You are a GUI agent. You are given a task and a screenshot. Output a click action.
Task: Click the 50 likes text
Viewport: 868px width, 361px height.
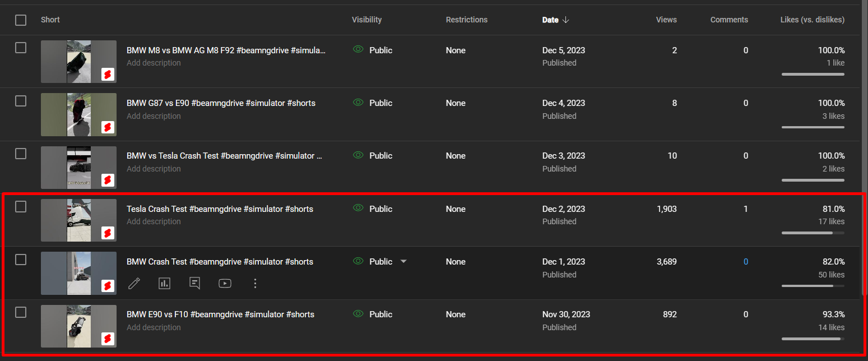832,275
